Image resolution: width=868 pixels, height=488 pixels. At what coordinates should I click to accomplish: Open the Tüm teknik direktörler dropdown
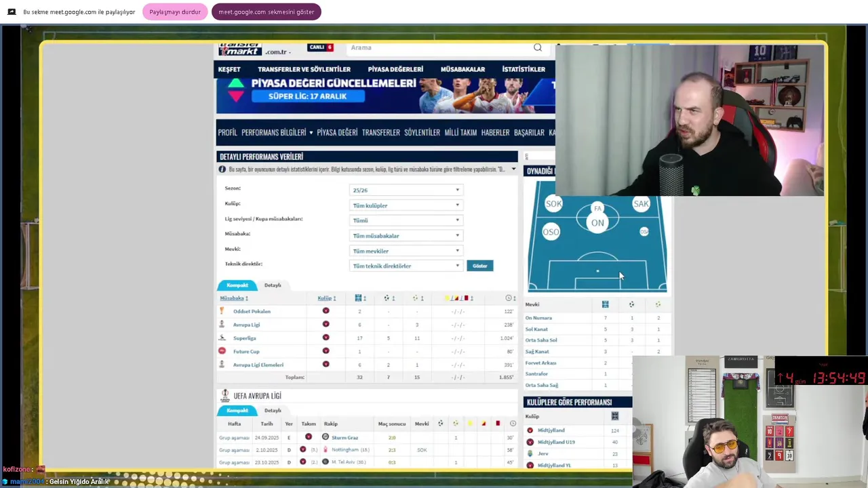(406, 266)
